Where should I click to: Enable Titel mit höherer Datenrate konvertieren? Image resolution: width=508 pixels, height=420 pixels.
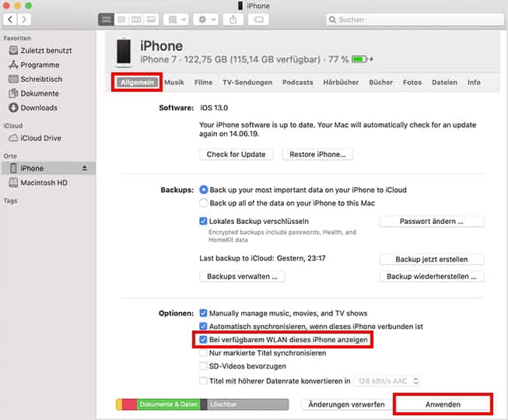203,381
